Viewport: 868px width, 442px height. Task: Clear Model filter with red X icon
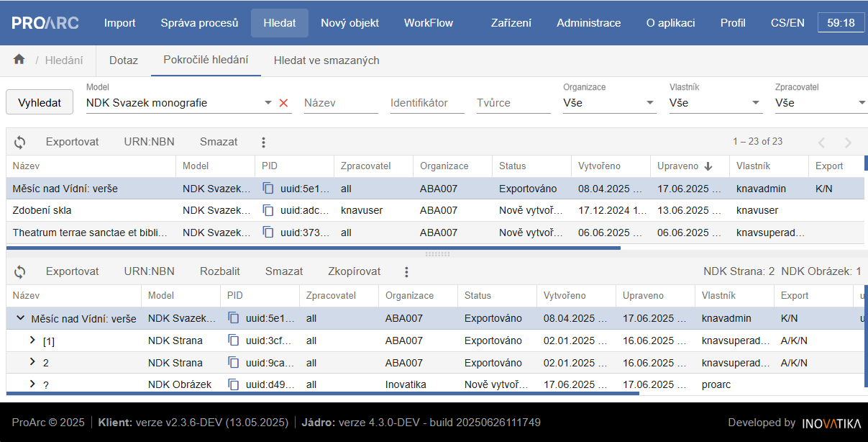point(283,102)
